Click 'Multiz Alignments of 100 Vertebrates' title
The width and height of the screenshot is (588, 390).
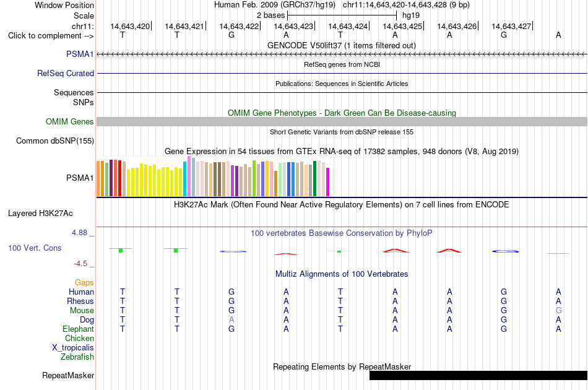(x=342, y=274)
